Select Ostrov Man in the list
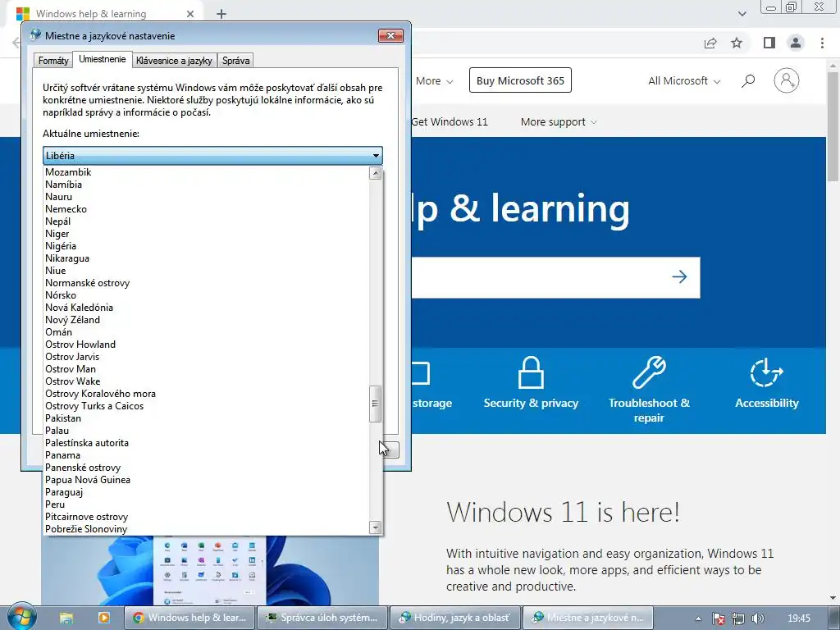Image resolution: width=840 pixels, height=630 pixels. [206, 369]
